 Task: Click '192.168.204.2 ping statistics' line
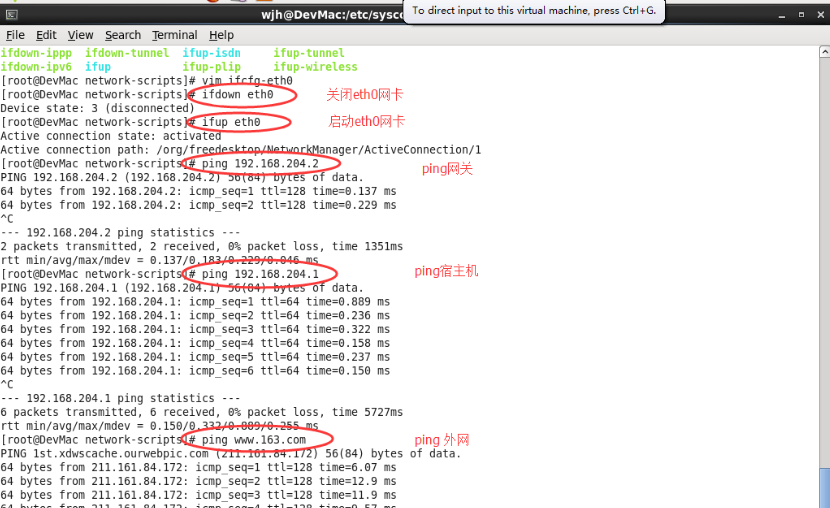(x=120, y=233)
